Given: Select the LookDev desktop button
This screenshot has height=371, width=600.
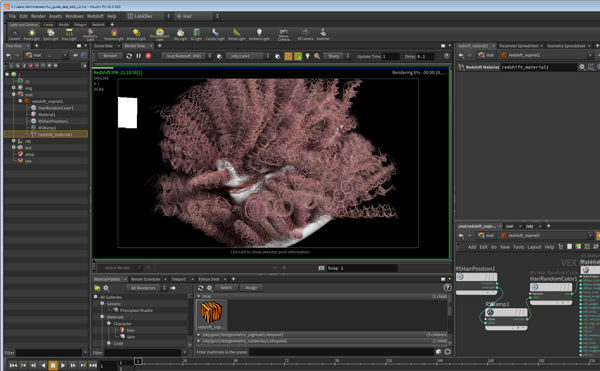Looking at the screenshot, I should [x=145, y=16].
